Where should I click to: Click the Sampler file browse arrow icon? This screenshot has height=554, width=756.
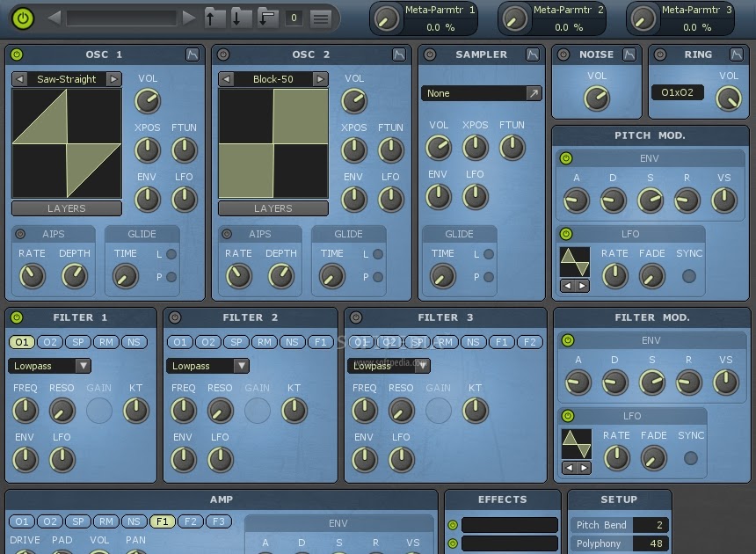click(534, 93)
